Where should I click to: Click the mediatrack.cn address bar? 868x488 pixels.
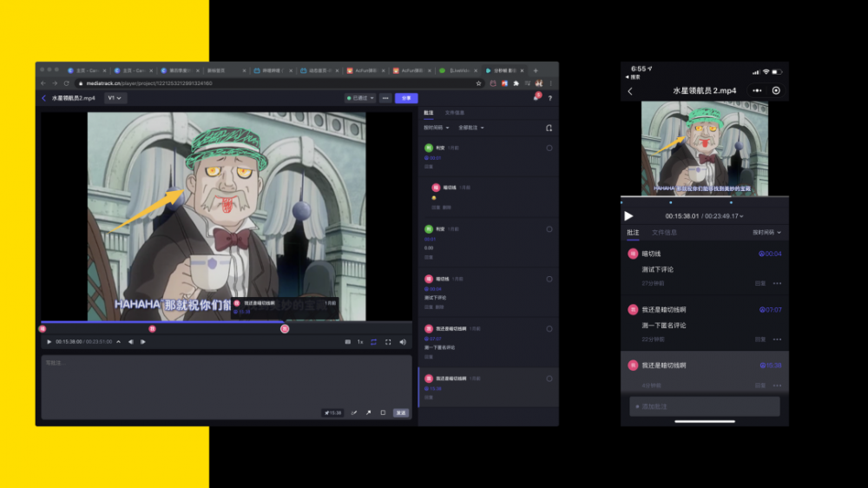[277, 83]
